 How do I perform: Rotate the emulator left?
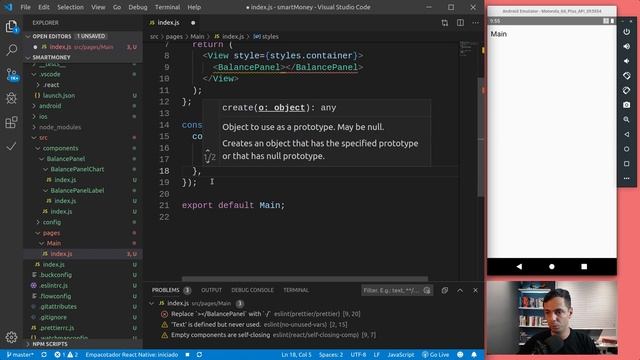(627, 76)
